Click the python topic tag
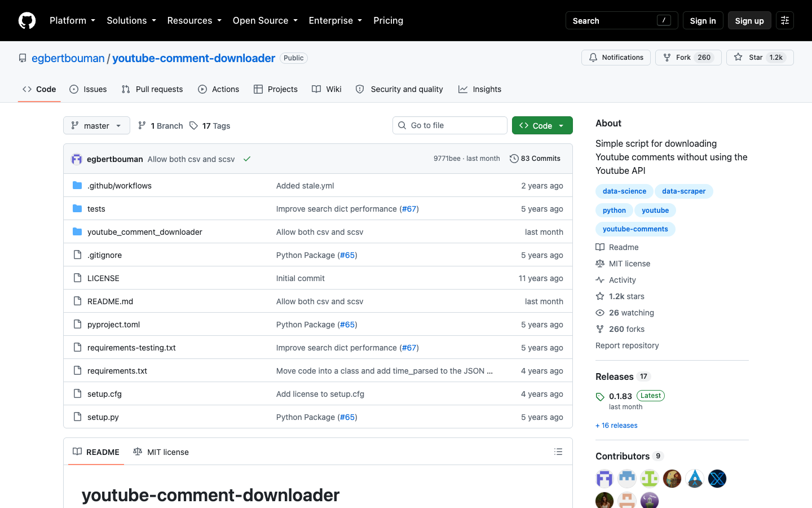Screen dimensions: 812x508 [614, 211]
